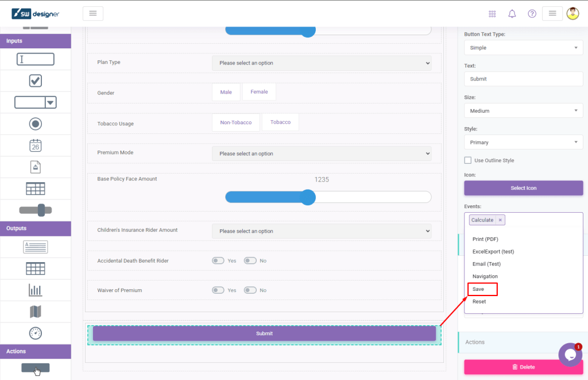Open the Plan Type dropdown

coord(321,63)
